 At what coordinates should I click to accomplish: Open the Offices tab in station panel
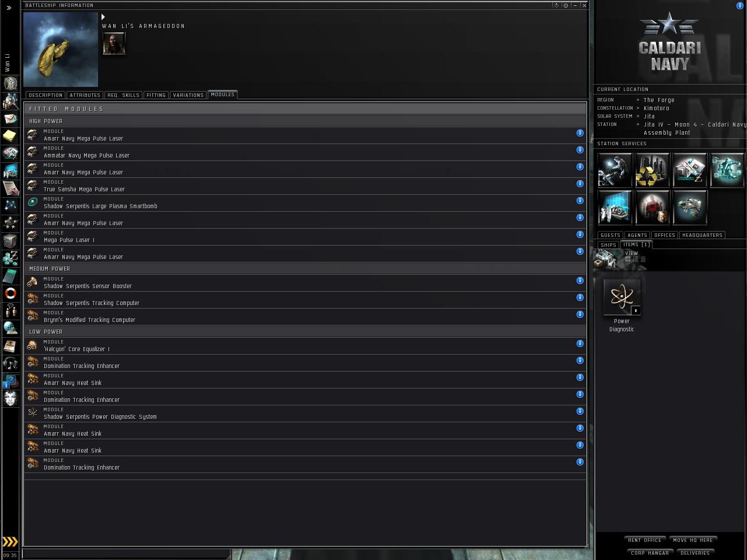pos(665,235)
